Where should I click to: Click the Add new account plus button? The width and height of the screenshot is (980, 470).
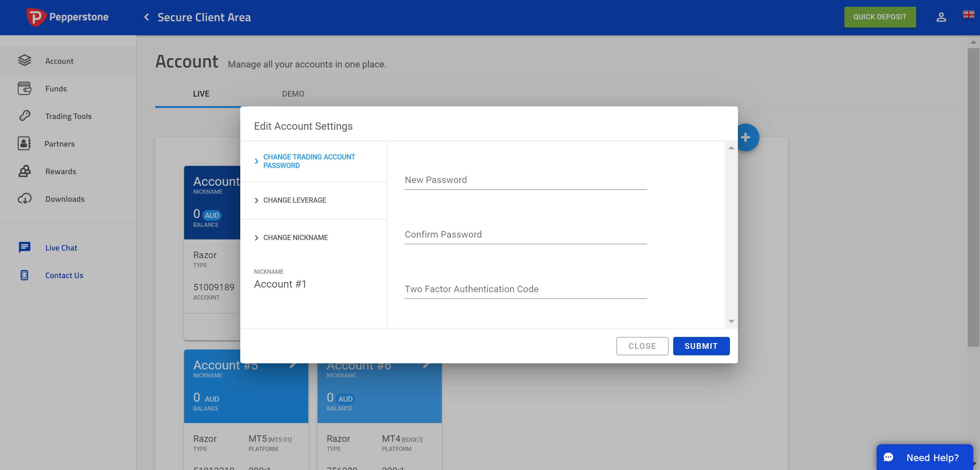746,137
